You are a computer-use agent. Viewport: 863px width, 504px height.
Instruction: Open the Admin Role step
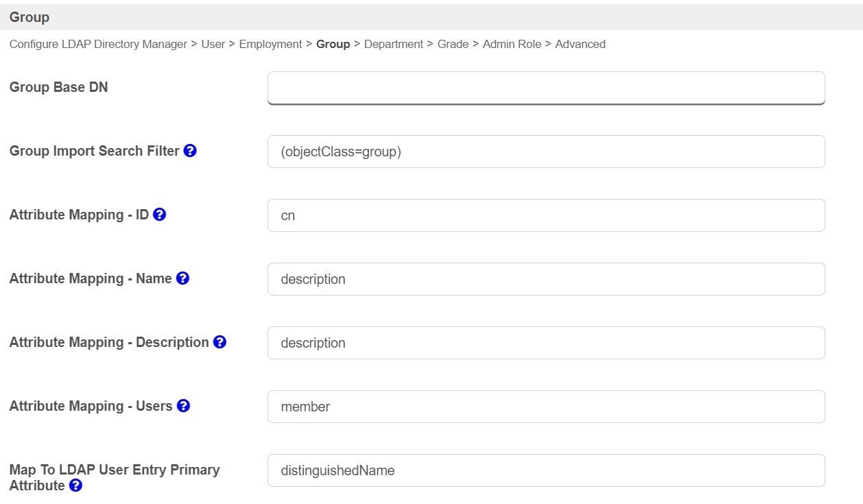512,44
